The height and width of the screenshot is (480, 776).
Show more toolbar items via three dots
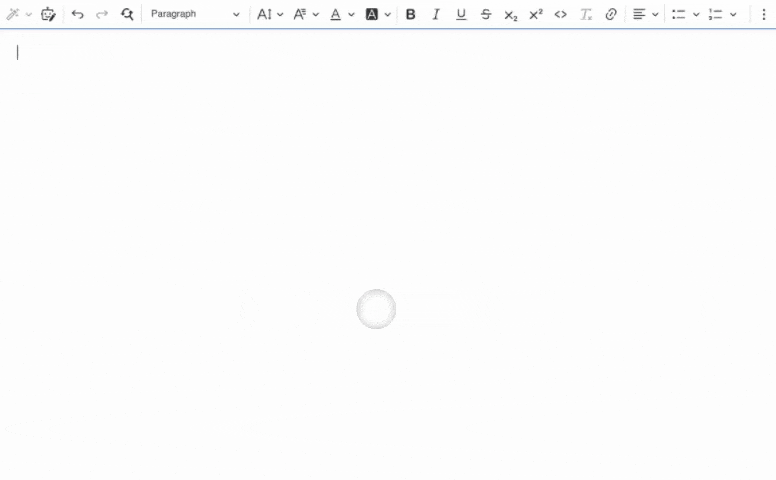pyautogui.click(x=763, y=14)
